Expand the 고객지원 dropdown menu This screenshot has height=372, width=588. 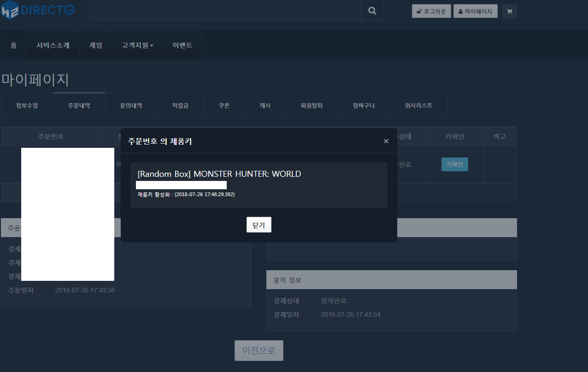137,45
